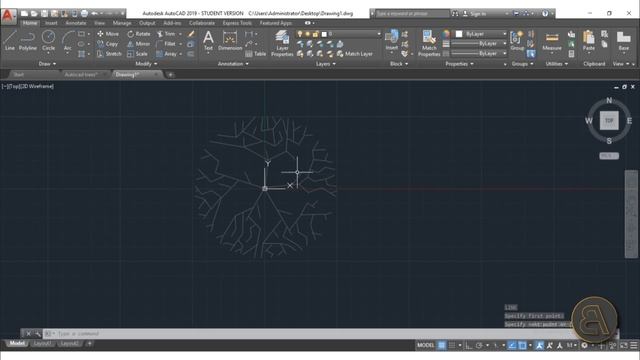Toggle ortho mode in status bar

[469, 345]
